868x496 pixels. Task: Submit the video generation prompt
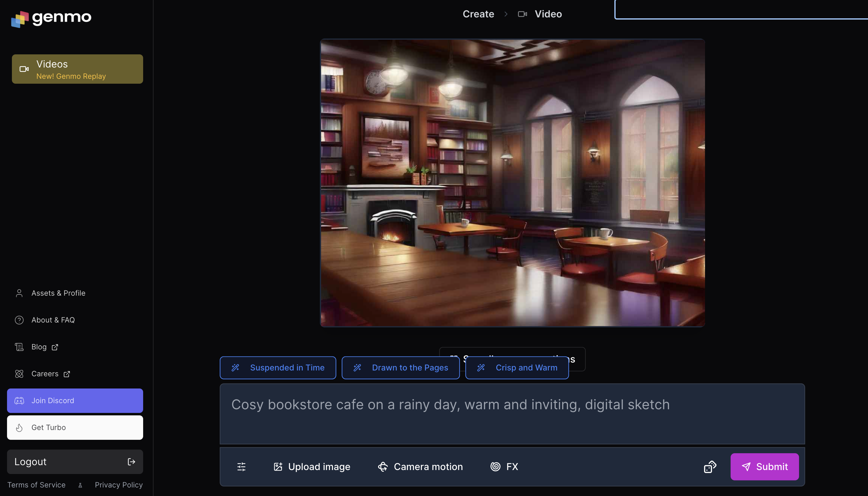(765, 466)
